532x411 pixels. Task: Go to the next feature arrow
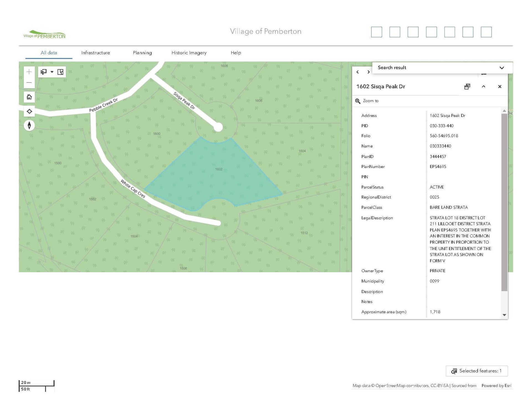(368, 72)
